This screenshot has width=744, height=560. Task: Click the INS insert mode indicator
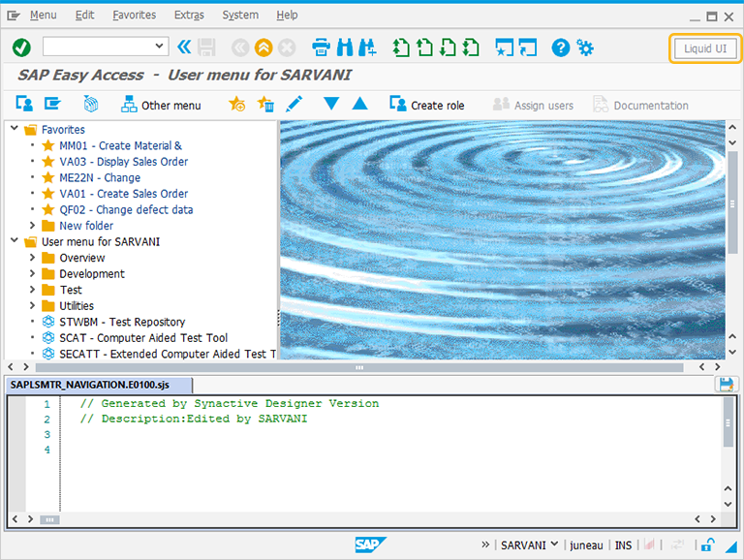pyautogui.click(x=623, y=545)
